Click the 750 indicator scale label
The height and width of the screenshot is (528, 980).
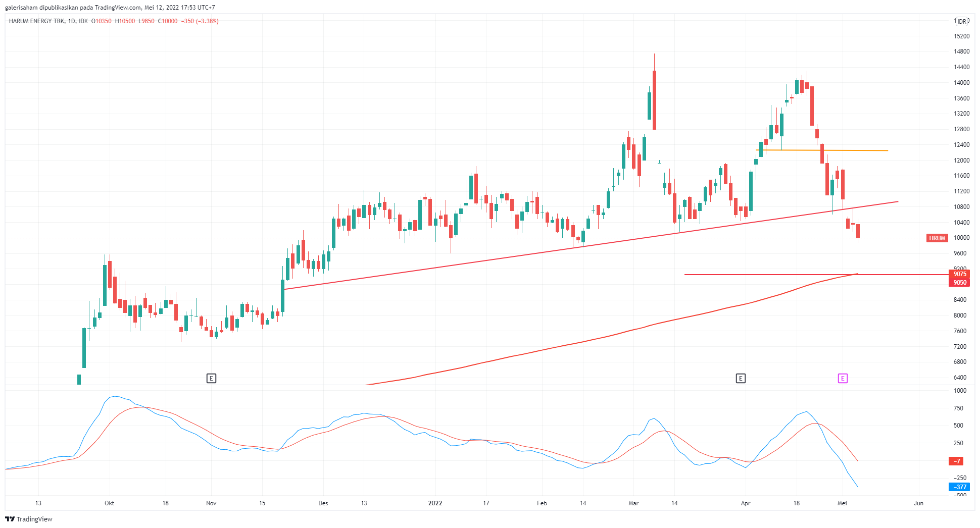(x=958, y=408)
